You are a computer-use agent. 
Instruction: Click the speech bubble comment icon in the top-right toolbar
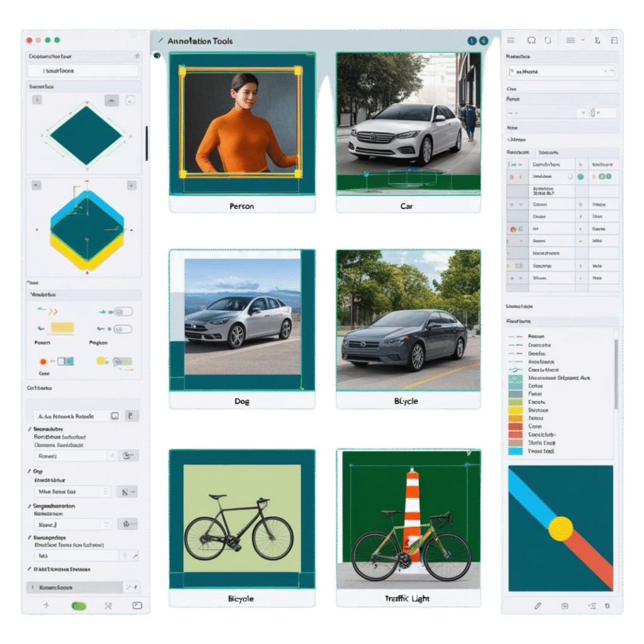click(531, 40)
